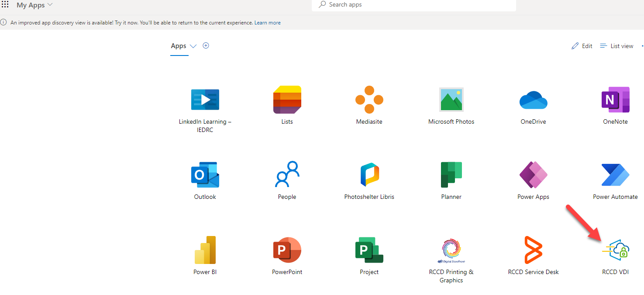
Task: Launch the Power Automate icon
Action: point(615,175)
